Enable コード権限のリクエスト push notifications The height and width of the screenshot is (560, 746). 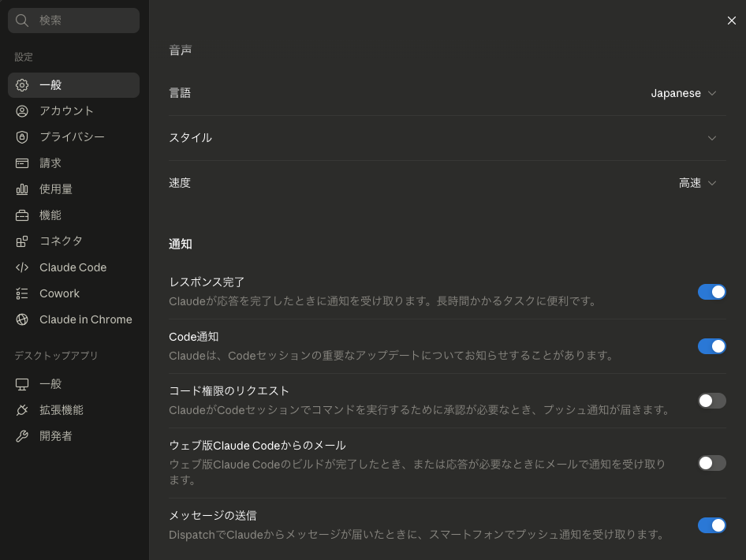[x=712, y=401]
